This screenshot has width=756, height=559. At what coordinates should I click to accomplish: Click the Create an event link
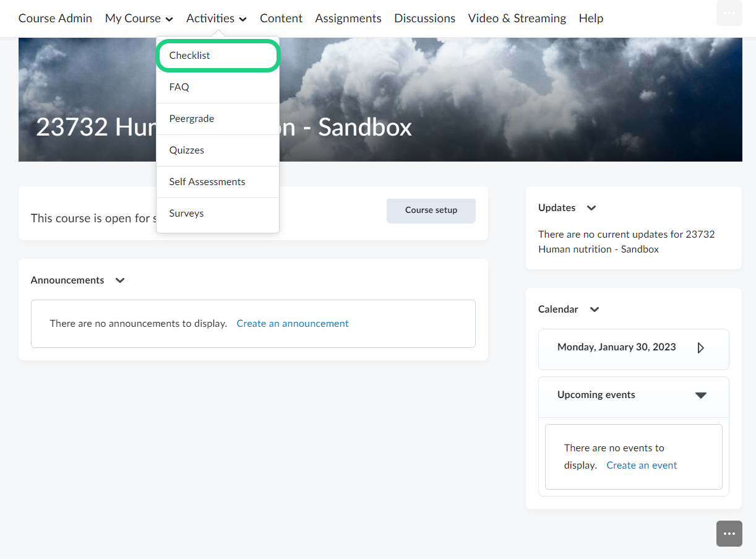[642, 466]
